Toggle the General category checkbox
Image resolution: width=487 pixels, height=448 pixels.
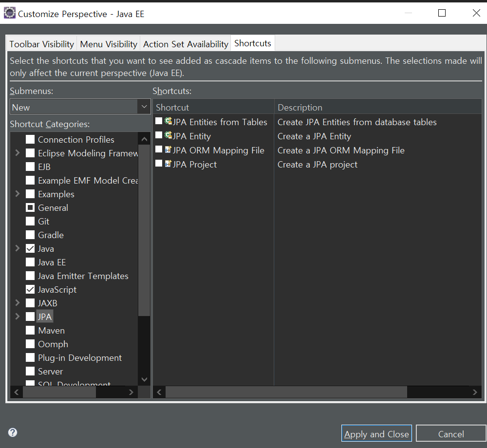pos(30,208)
